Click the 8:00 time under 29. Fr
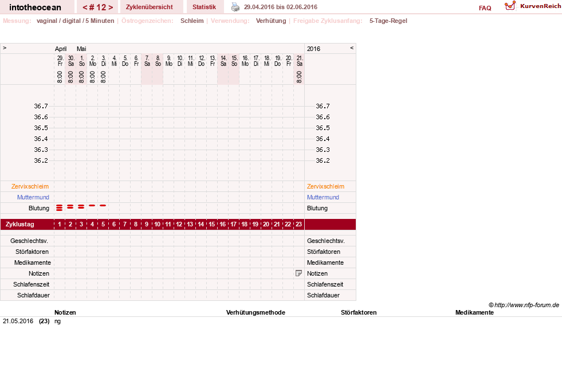This screenshot has width=562, height=392. pos(60,77)
